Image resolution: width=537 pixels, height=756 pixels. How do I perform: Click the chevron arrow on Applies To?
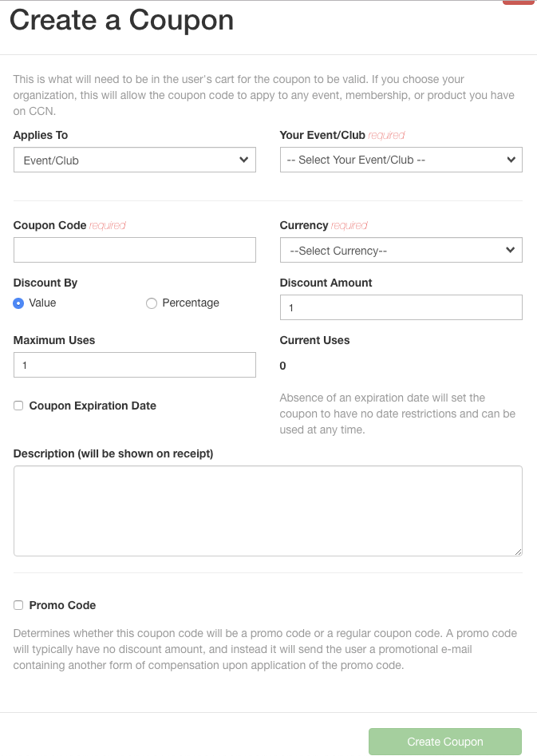[x=244, y=160]
